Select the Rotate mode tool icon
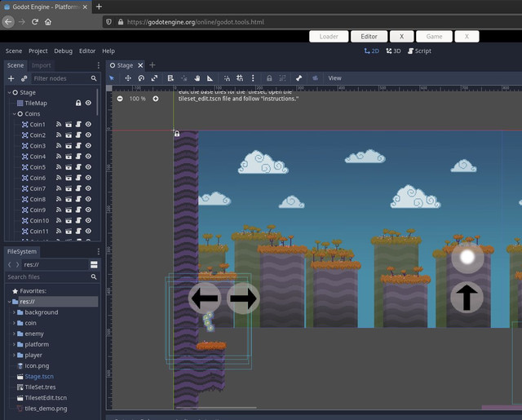 click(141, 78)
